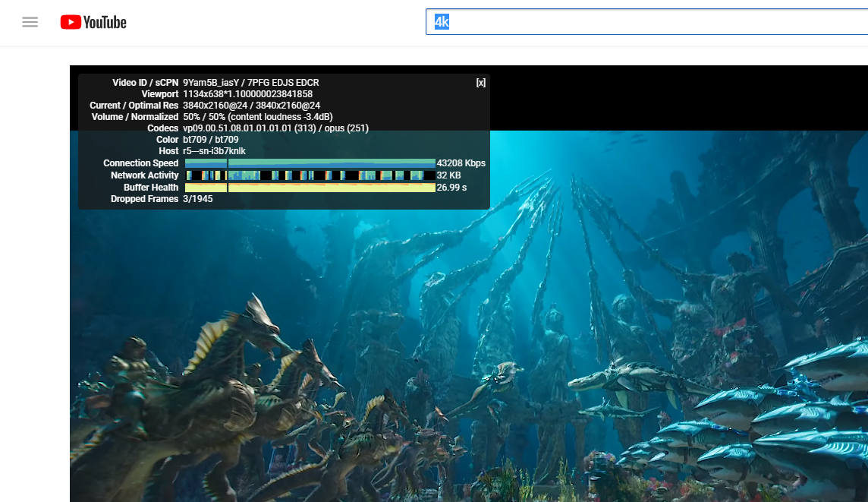868x502 pixels.
Task: Close the stats panel with [x]
Action: [480, 83]
